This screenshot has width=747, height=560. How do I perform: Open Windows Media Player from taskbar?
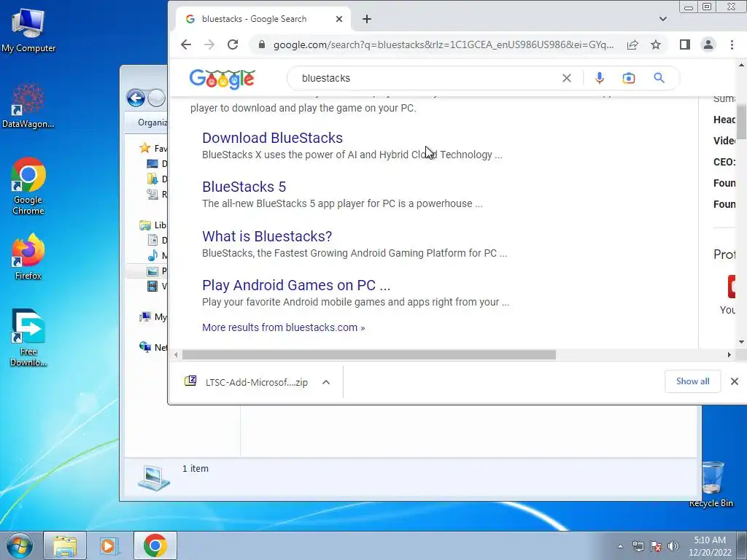109,545
